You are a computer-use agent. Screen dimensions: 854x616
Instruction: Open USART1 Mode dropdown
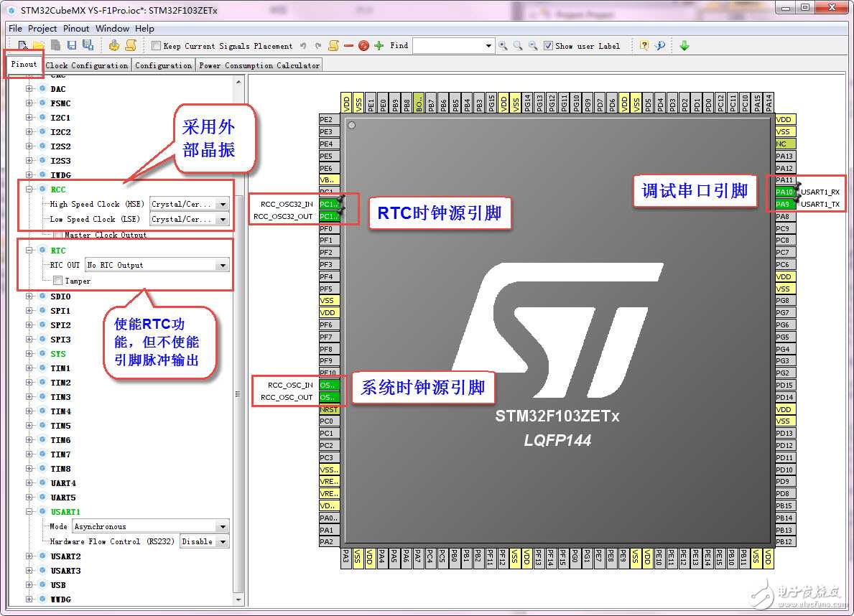(x=223, y=527)
